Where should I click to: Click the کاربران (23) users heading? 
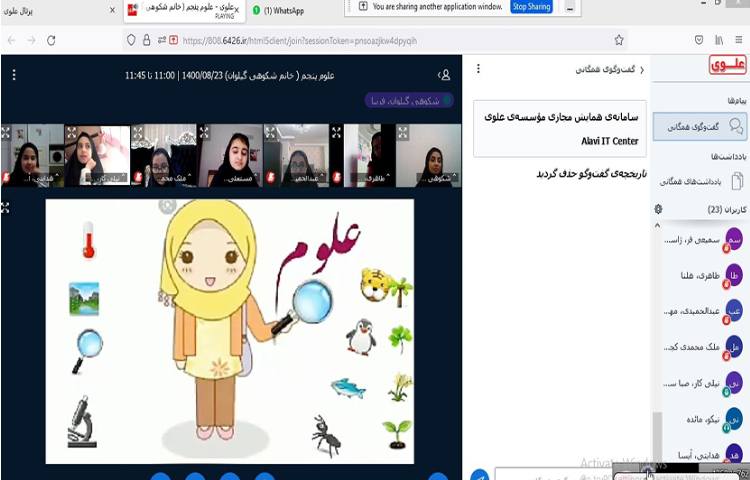[x=727, y=209]
